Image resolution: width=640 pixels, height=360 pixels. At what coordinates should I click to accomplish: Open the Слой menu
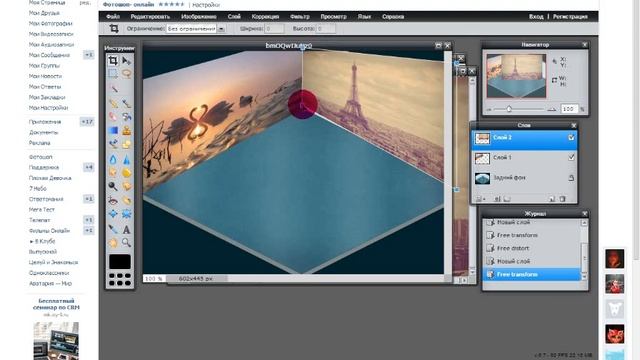234,17
